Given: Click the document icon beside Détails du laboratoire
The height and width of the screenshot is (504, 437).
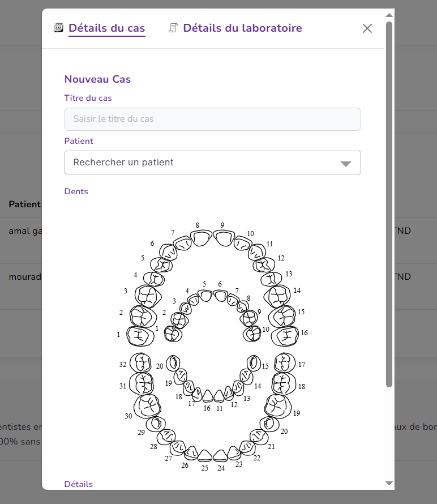Looking at the screenshot, I should pos(173,28).
